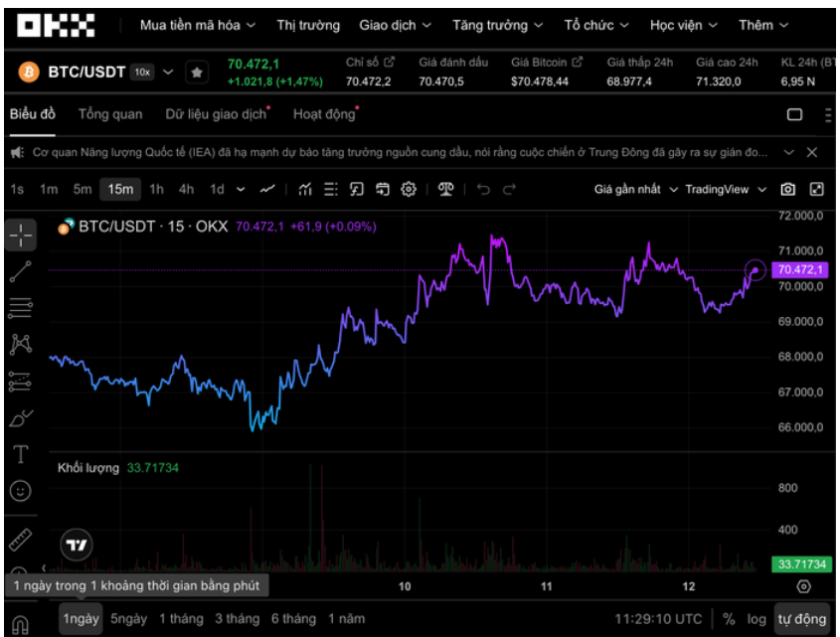Select the 15m timeframe
Viewport: 840px width, 637px height.
pos(120,189)
